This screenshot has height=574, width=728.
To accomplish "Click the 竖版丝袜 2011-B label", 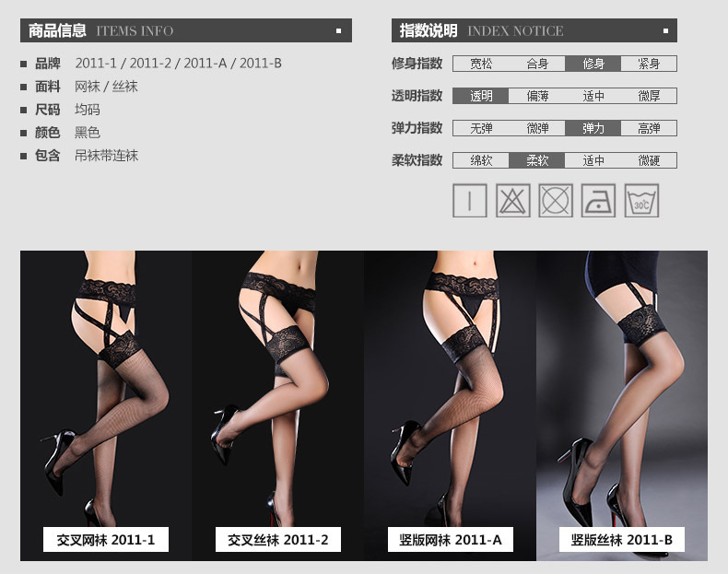I will click(622, 540).
